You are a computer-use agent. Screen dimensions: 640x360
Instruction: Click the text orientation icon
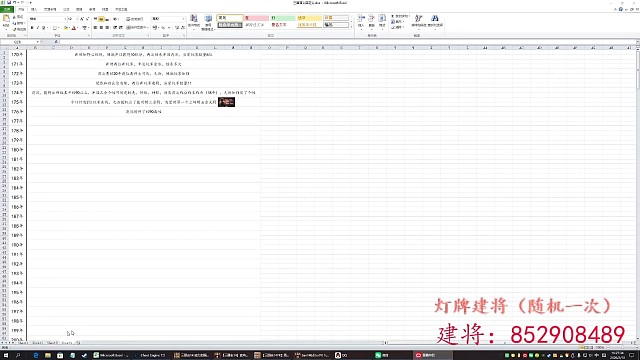coord(116,19)
